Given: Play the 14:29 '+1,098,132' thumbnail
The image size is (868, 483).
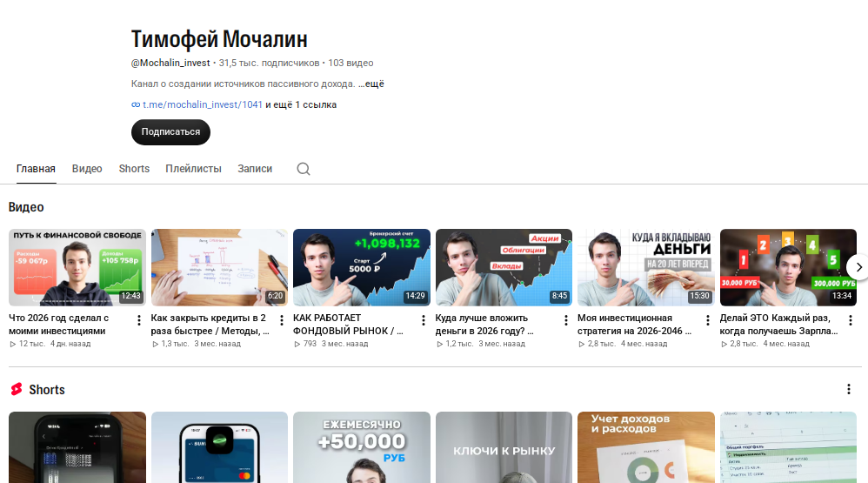Looking at the screenshot, I should pyautogui.click(x=362, y=267).
